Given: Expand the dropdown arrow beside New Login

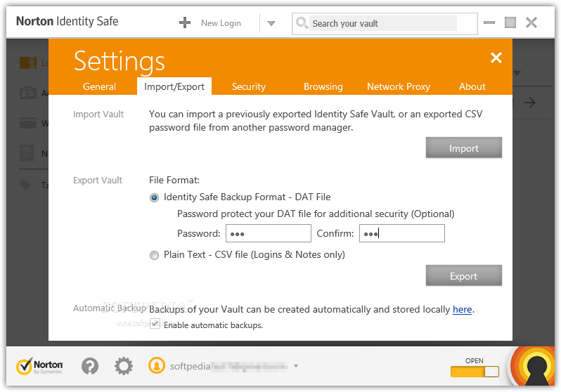Looking at the screenshot, I should (x=271, y=24).
